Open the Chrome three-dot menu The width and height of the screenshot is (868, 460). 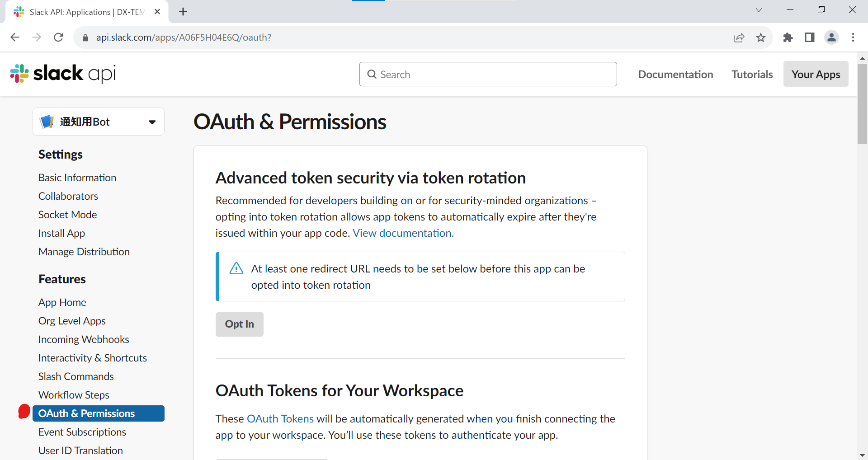[x=854, y=38]
